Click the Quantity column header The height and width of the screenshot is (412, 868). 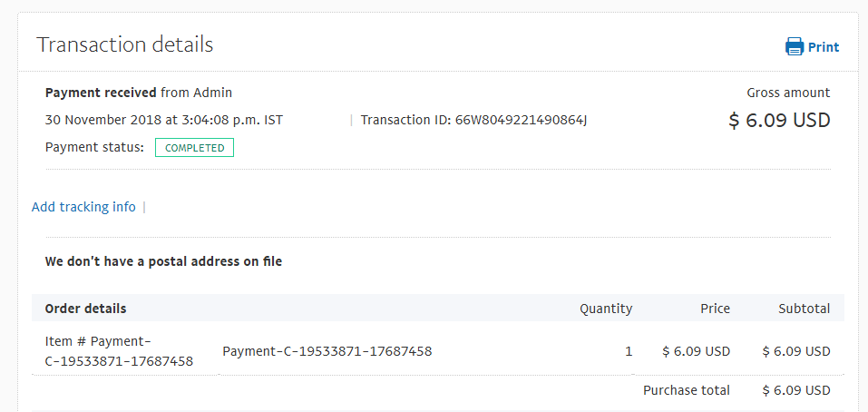(x=606, y=309)
